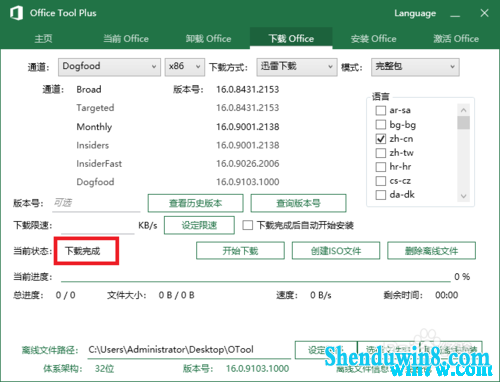Select the Broad channel row
500x382 pixels.
89,90
